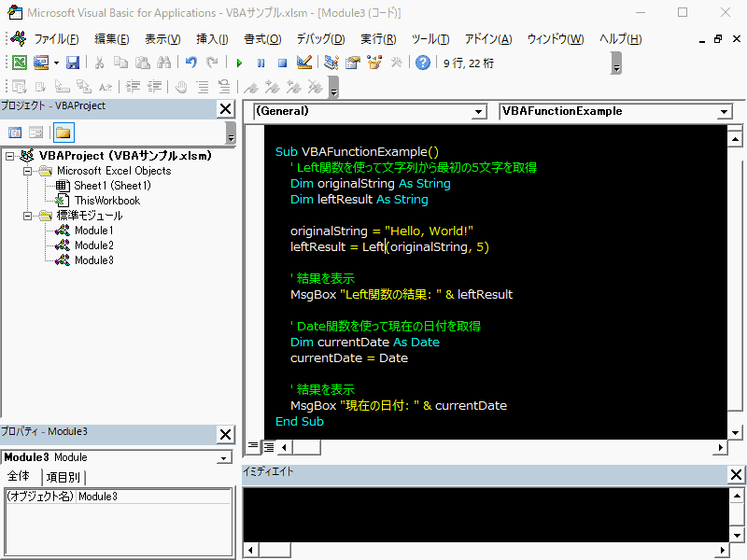The height and width of the screenshot is (560, 747).
Task: Close the プロパティ - Module3 panel
Action: [x=225, y=434]
